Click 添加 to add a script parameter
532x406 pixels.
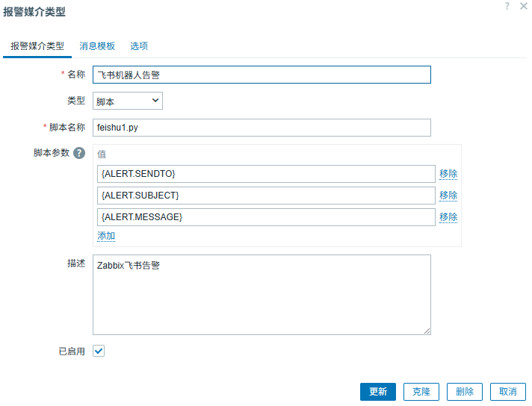point(106,236)
